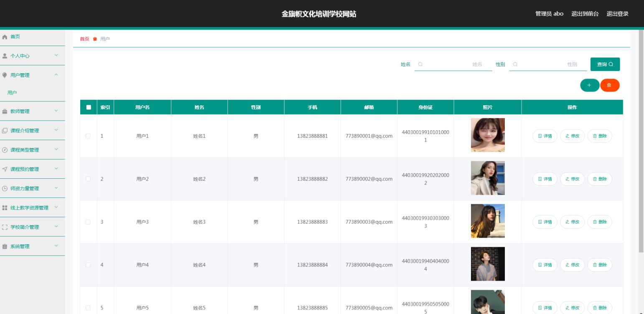Click the green plus add button
Viewport: 644px width, 314px height.
(589, 85)
